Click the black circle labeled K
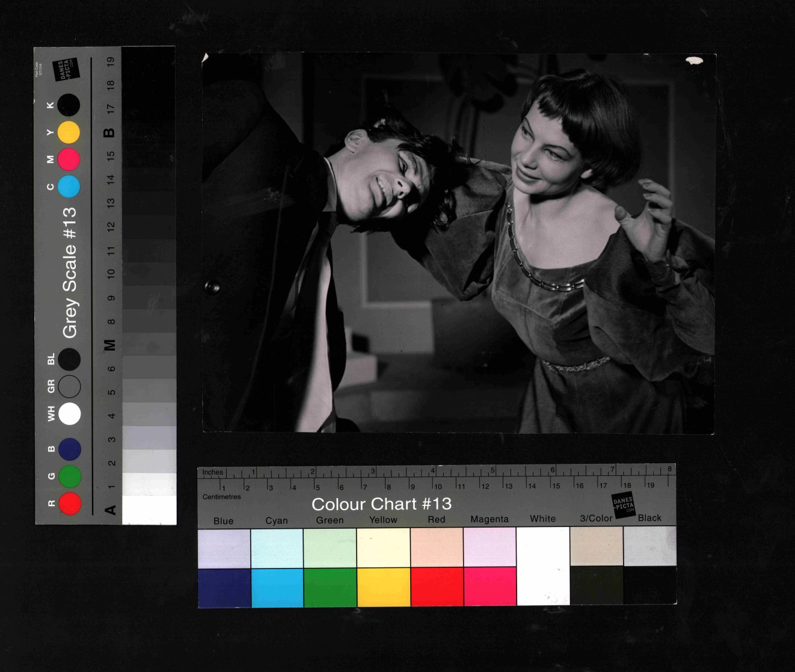This screenshot has width=795, height=672. click(69, 105)
